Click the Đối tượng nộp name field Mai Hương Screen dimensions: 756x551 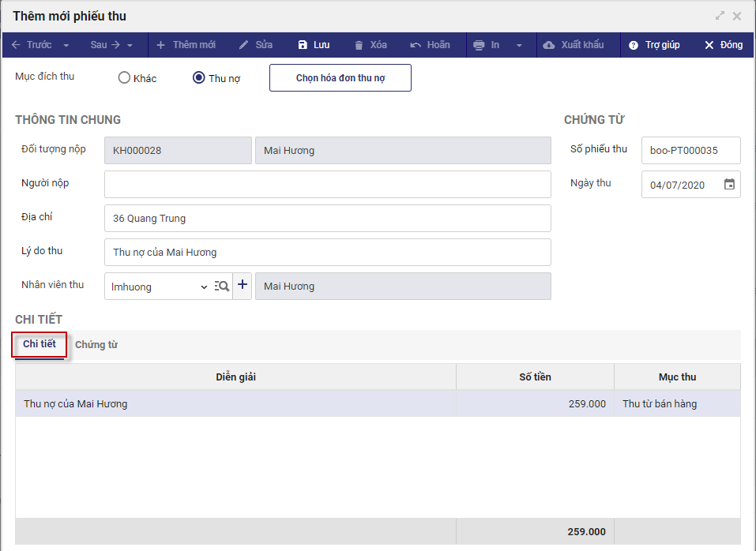[403, 150]
